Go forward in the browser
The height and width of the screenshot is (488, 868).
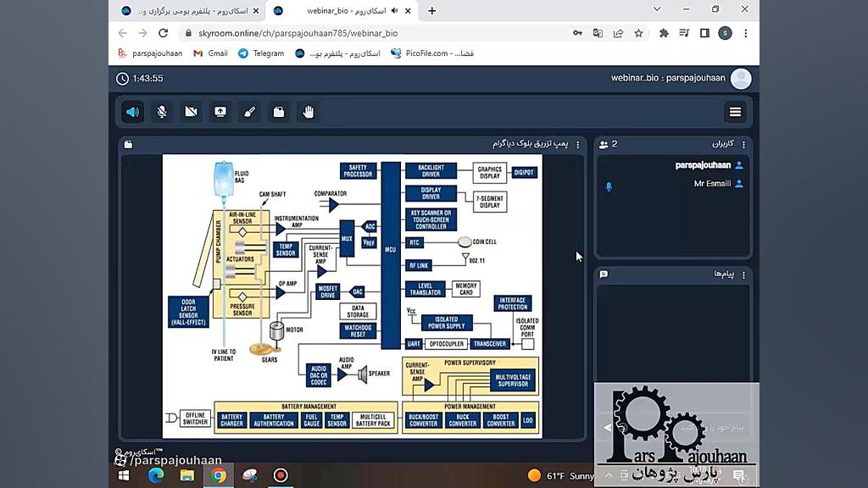click(x=142, y=33)
